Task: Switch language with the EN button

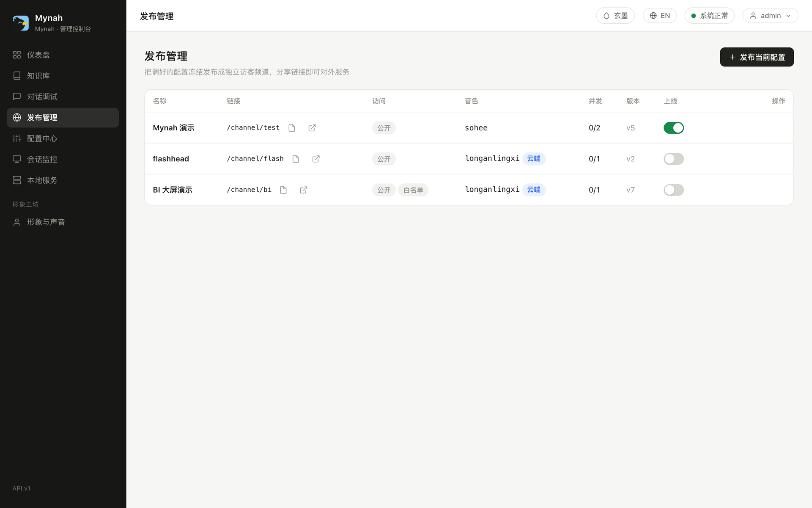Action: click(x=660, y=16)
